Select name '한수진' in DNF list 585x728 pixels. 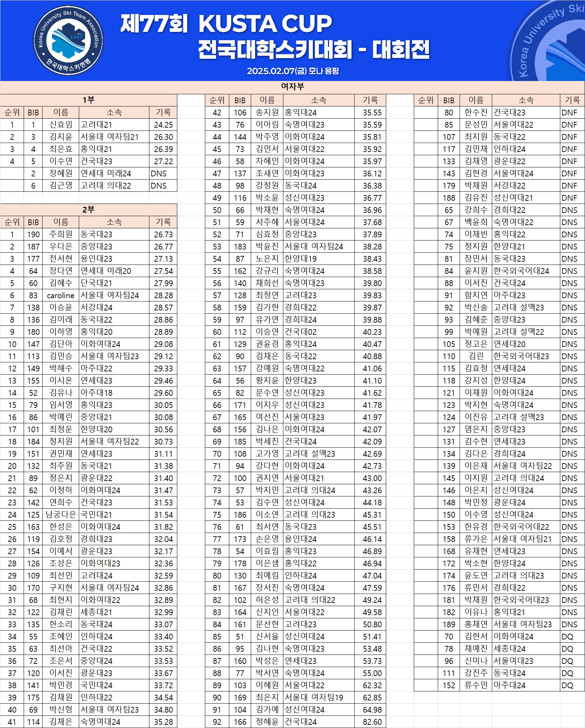pyautogui.click(x=476, y=113)
